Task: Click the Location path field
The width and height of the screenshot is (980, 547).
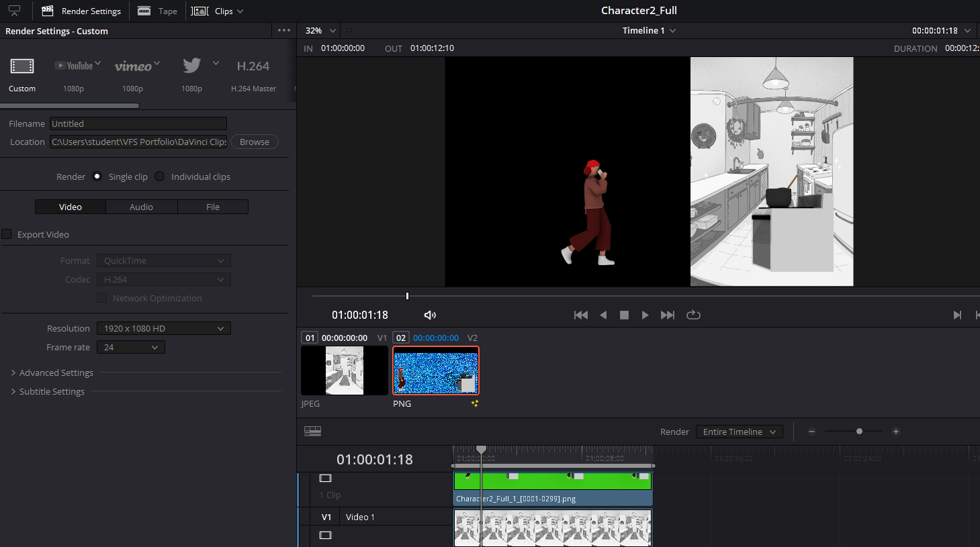Action: click(x=138, y=142)
